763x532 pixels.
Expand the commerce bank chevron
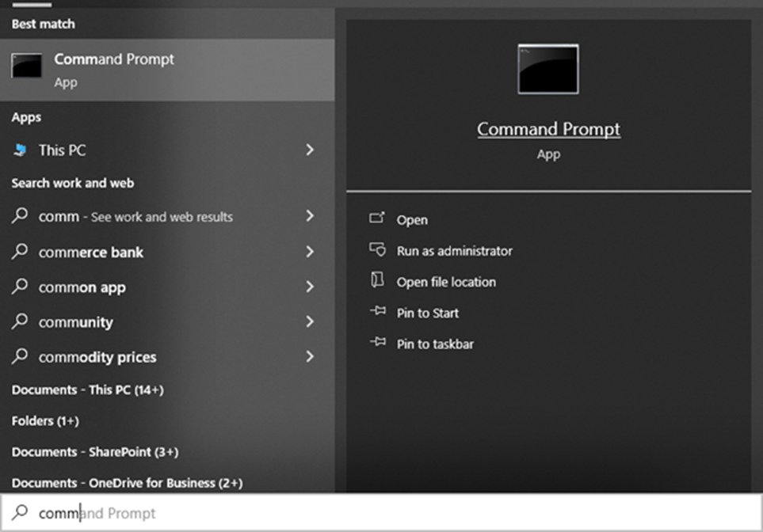coord(310,252)
